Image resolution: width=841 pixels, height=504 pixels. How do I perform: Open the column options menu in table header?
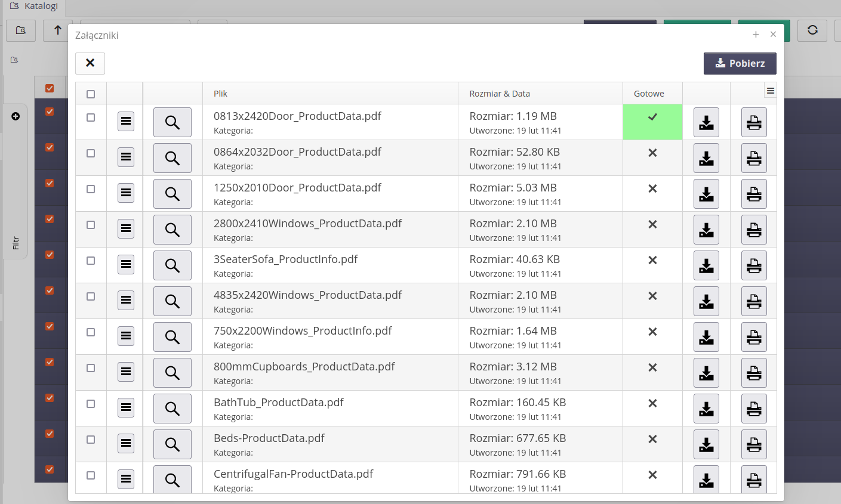pos(770,91)
